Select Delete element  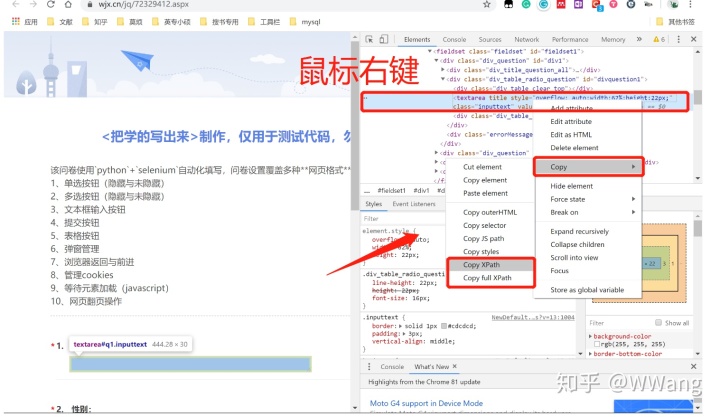(x=588, y=148)
